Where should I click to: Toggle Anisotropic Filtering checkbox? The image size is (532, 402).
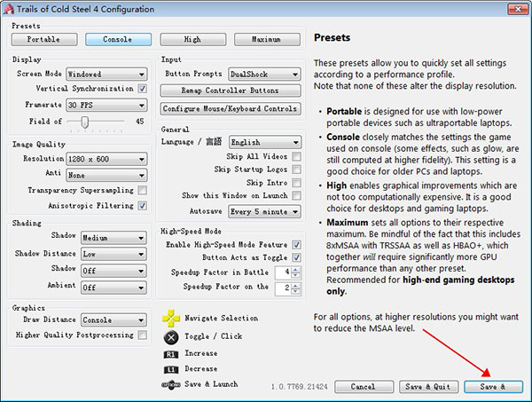tap(143, 205)
